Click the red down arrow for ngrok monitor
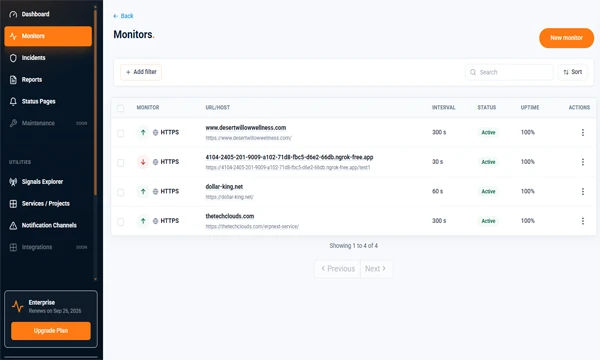Image resolution: width=600 pixels, height=360 pixels. point(143,162)
